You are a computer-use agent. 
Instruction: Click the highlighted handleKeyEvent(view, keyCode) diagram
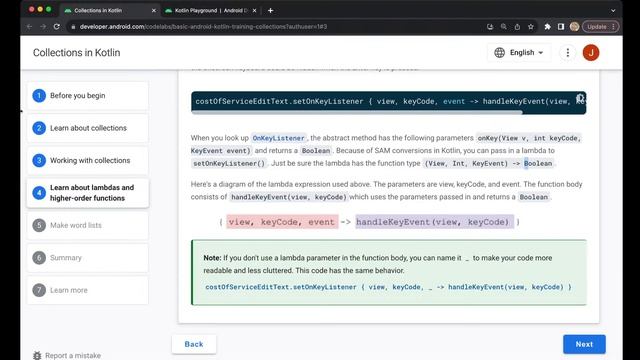(x=434, y=222)
